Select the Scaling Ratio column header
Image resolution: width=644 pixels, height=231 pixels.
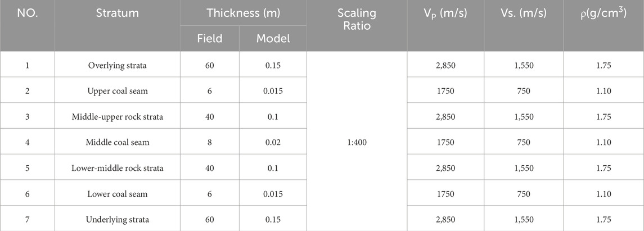click(357, 19)
